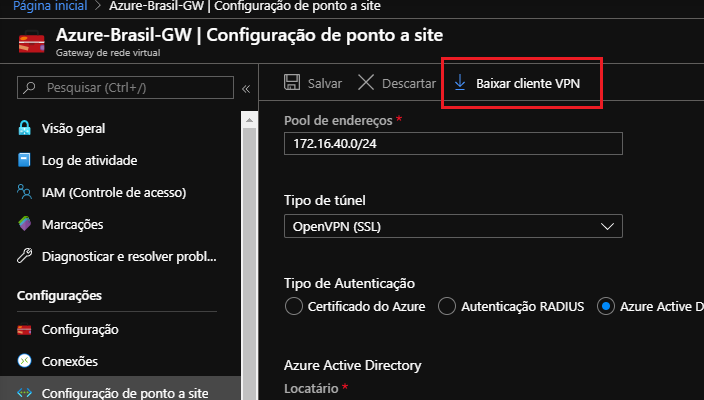Click the Diagnosticar e resolver wrench icon
Image resolution: width=704 pixels, height=400 pixels.
tap(25, 256)
